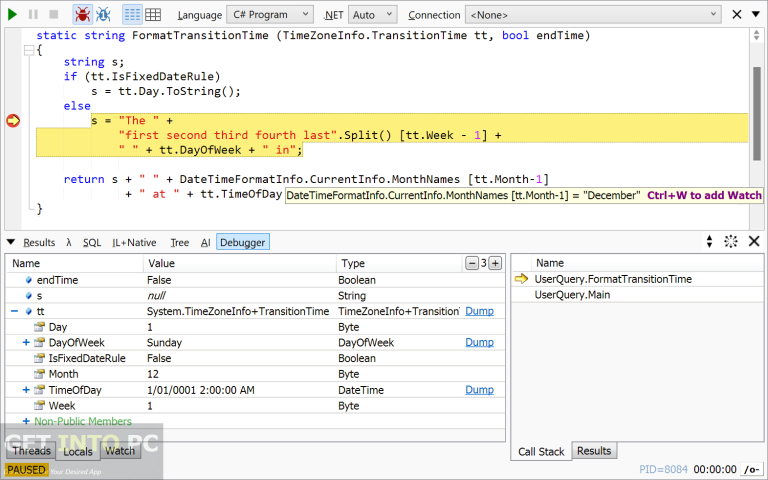Click the Name column header in locals
Screen dimensions: 768x480
(x=75, y=264)
